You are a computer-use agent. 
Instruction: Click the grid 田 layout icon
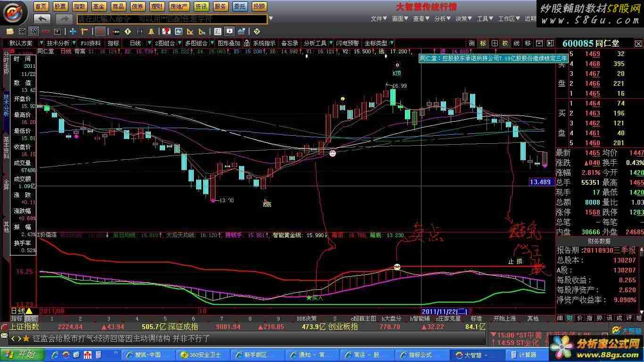click(x=494, y=43)
